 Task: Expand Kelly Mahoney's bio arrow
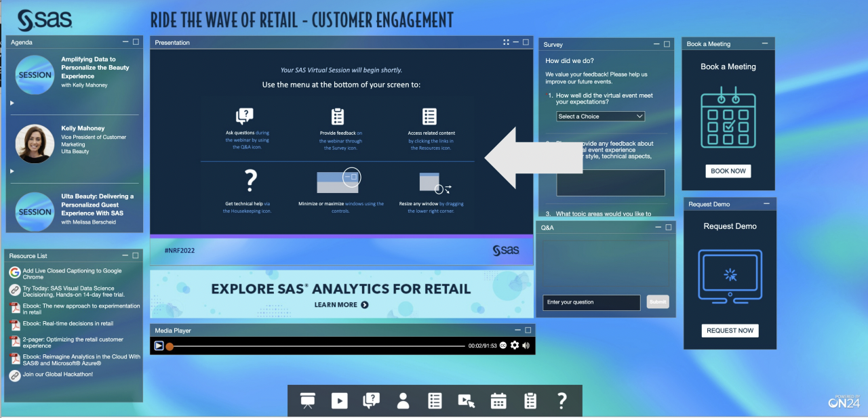pyautogui.click(x=12, y=171)
